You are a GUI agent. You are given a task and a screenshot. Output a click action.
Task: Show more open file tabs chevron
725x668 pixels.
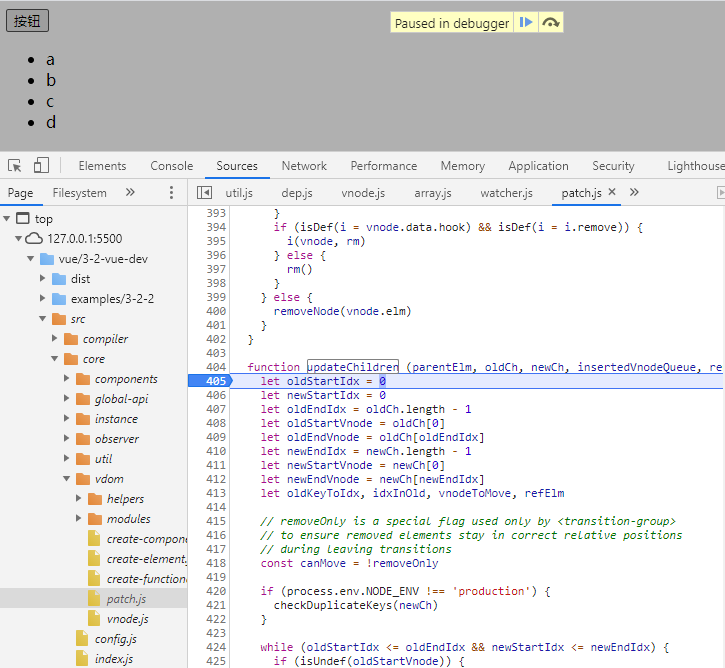634,192
